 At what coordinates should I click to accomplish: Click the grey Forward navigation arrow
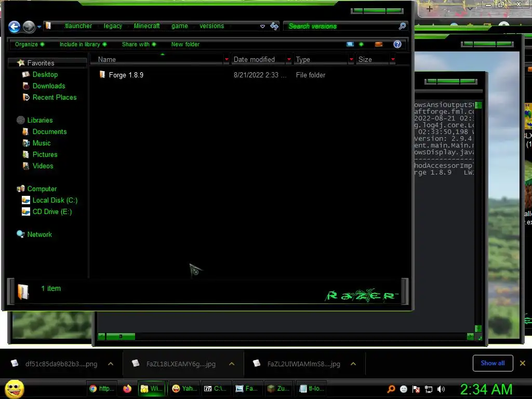pyautogui.click(x=29, y=27)
